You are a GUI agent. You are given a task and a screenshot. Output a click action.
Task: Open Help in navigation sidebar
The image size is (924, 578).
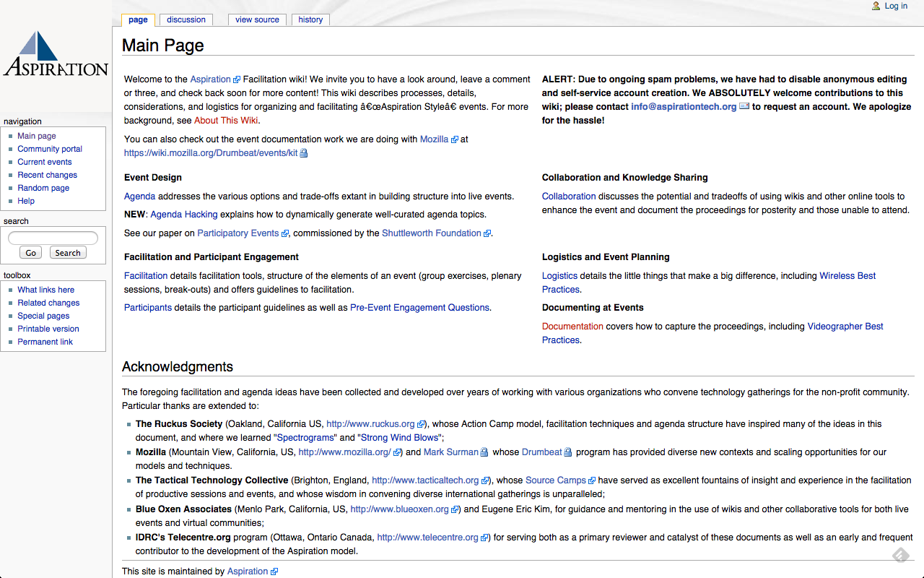26,201
